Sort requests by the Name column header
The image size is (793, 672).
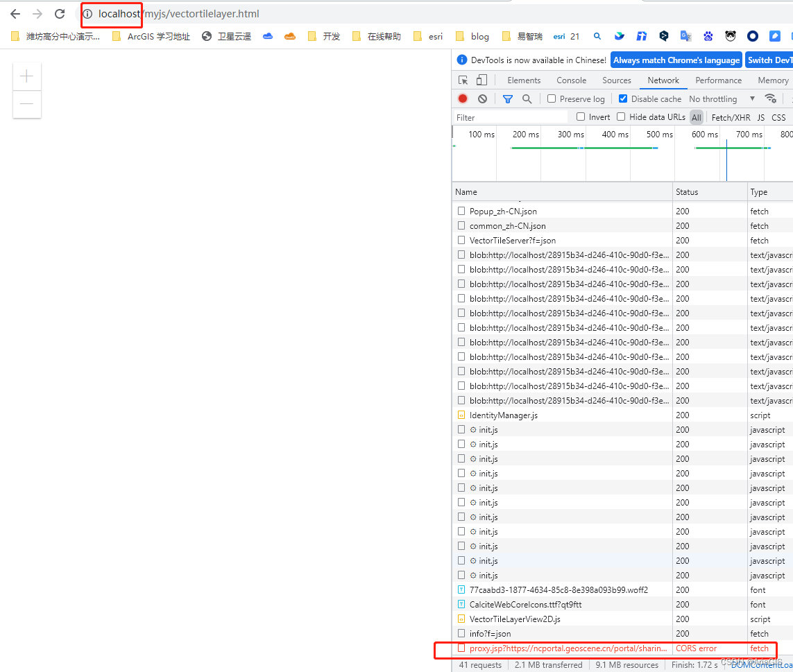coord(562,192)
